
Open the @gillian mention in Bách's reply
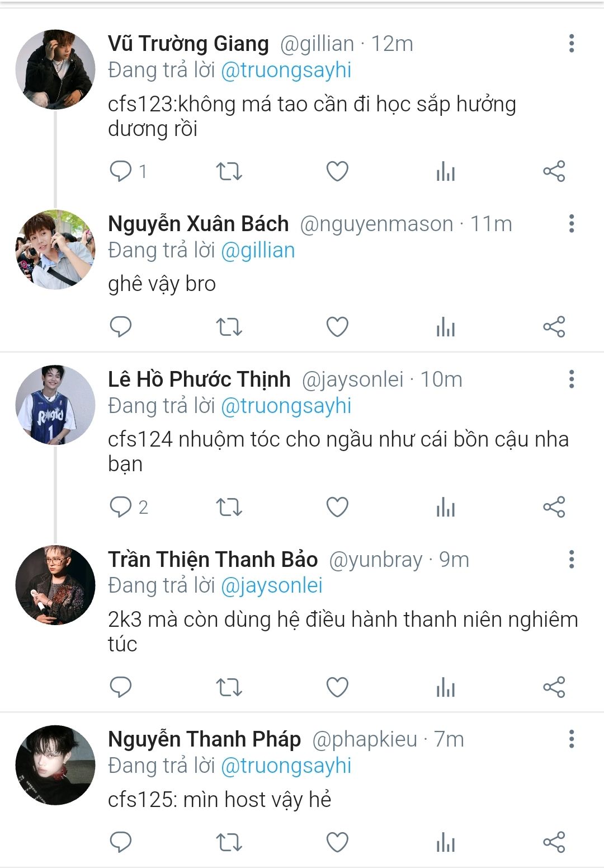[258, 251]
